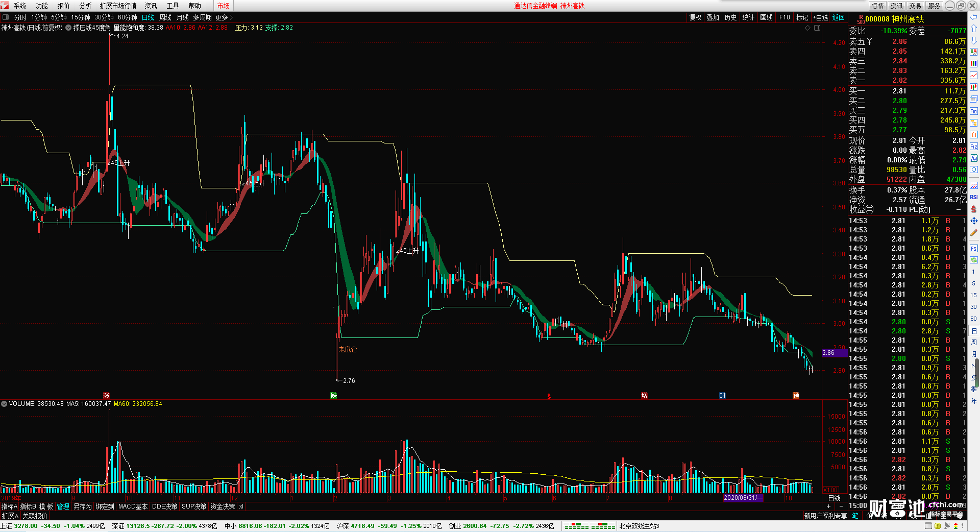The image size is (980, 532).
Task: Click the diamond icon at chart top-right
Action: click(x=807, y=28)
